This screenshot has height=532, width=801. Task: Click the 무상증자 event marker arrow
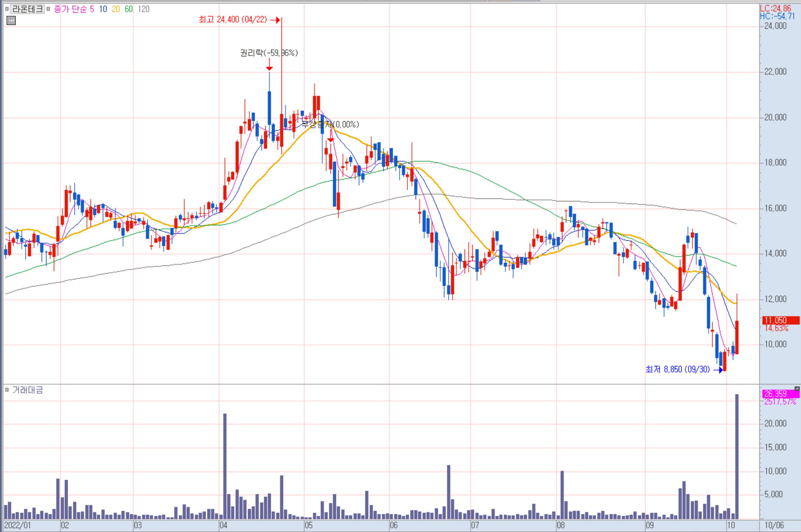(x=330, y=140)
